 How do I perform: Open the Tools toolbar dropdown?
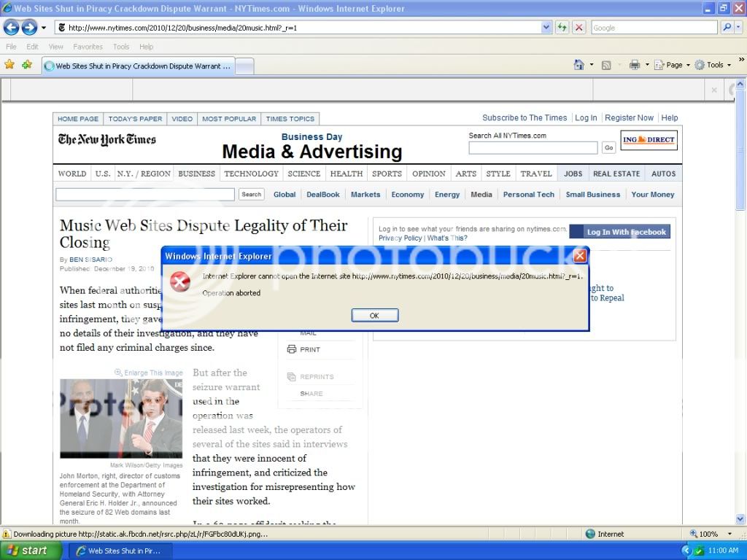pos(713,65)
